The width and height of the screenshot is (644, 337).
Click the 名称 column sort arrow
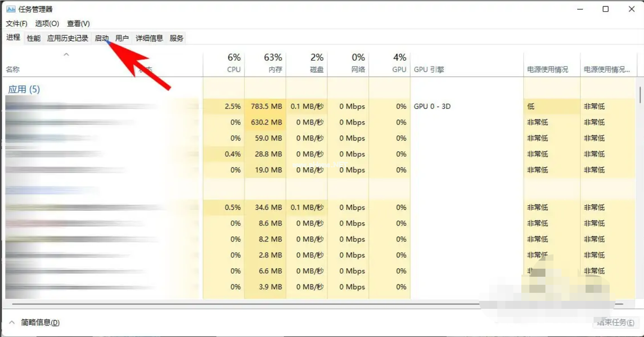[x=66, y=54]
